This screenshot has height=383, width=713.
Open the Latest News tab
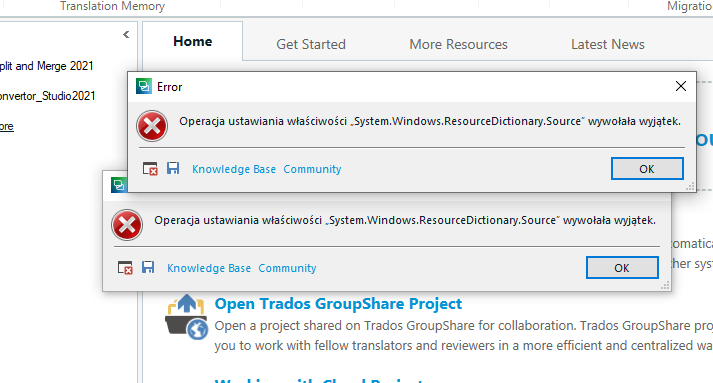[x=608, y=44]
